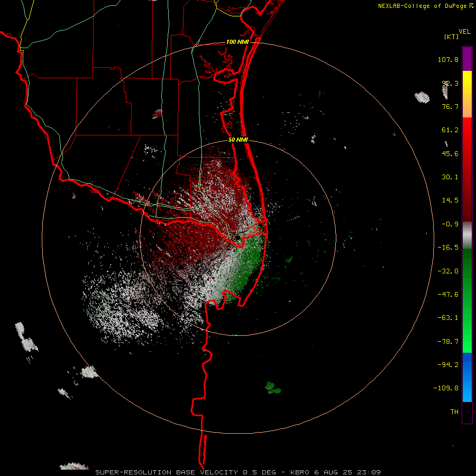Click the -109.8 velocity scale value
This screenshot has height=476, width=476.
pyautogui.click(x=446, y=388)
